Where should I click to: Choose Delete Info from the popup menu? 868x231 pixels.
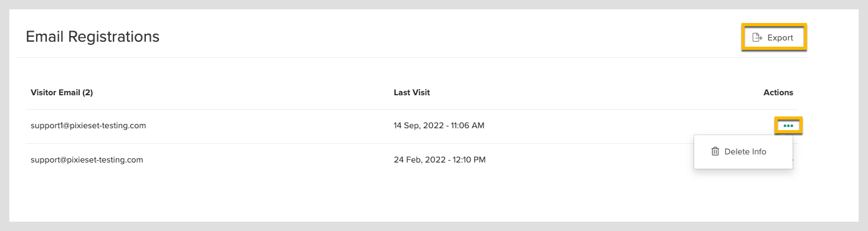[x=743, y=151]
